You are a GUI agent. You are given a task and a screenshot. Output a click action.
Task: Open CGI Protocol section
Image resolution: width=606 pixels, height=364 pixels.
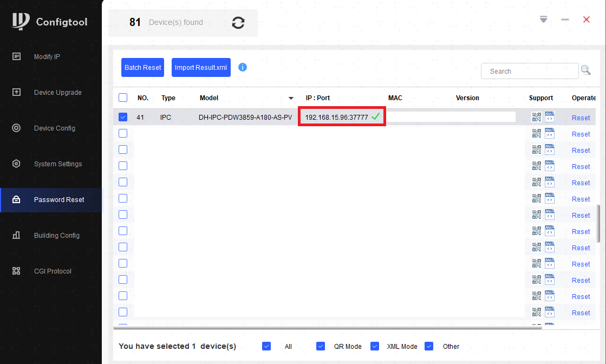point(53,271)
